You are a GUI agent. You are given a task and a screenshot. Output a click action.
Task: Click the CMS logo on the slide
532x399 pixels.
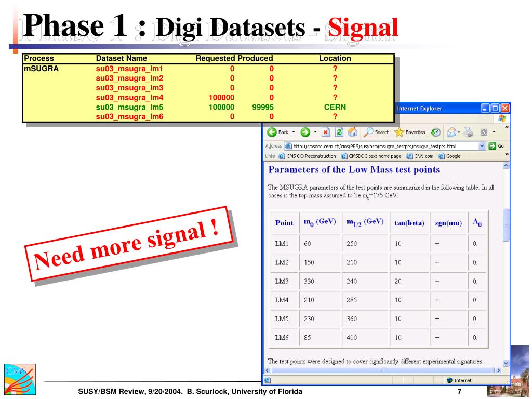(x=20, y=379)
